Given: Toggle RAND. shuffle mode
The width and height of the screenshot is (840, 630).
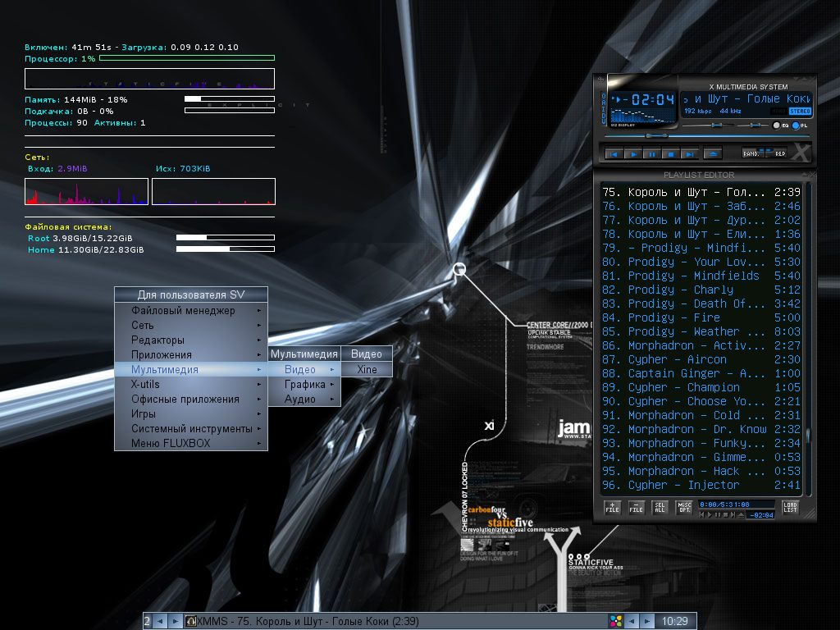Looking at the screenshot, I should 751,153.
